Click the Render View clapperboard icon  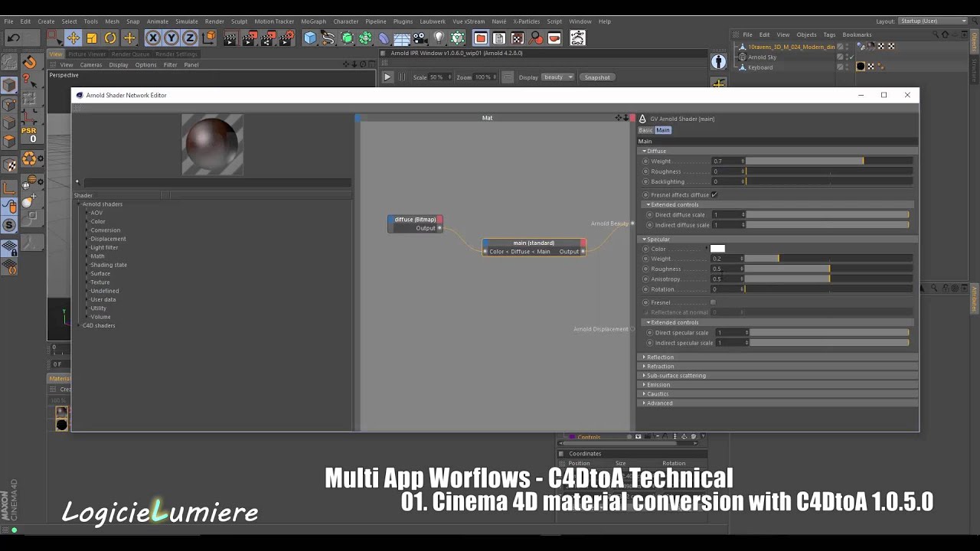(x=230, y=37)
